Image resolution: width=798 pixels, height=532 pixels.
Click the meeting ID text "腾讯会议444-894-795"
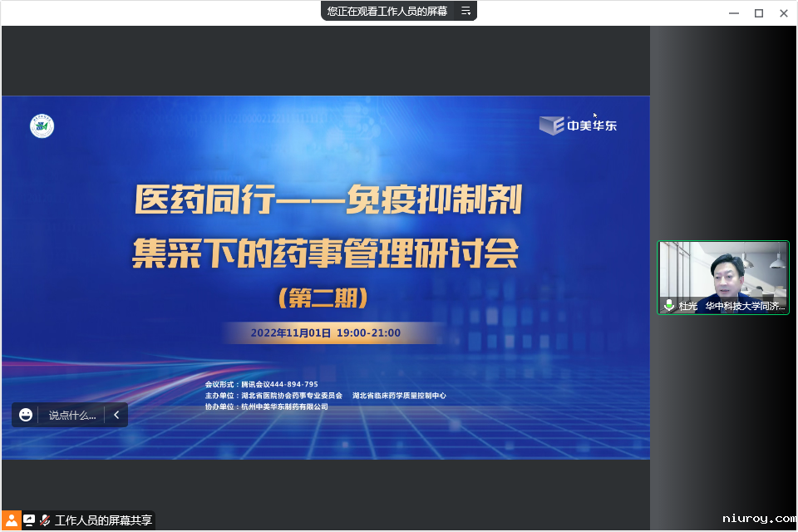279,384
